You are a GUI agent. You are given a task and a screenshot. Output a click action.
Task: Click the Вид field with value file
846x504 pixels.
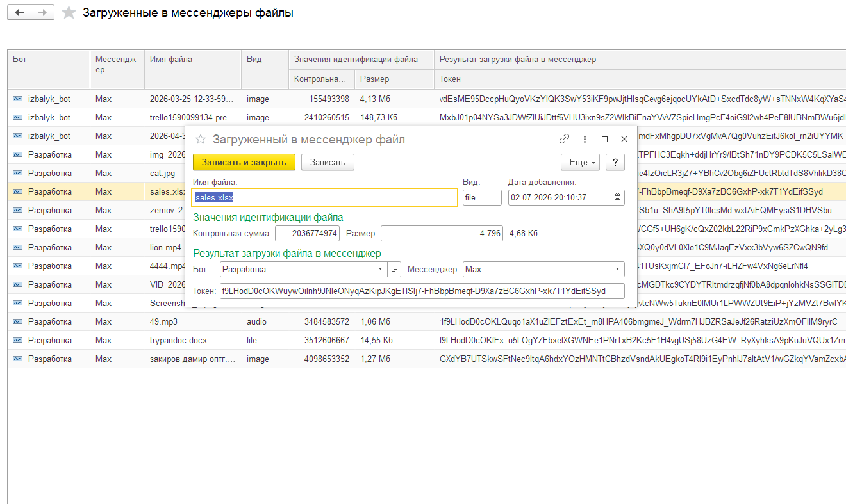(x=482, y=197)
